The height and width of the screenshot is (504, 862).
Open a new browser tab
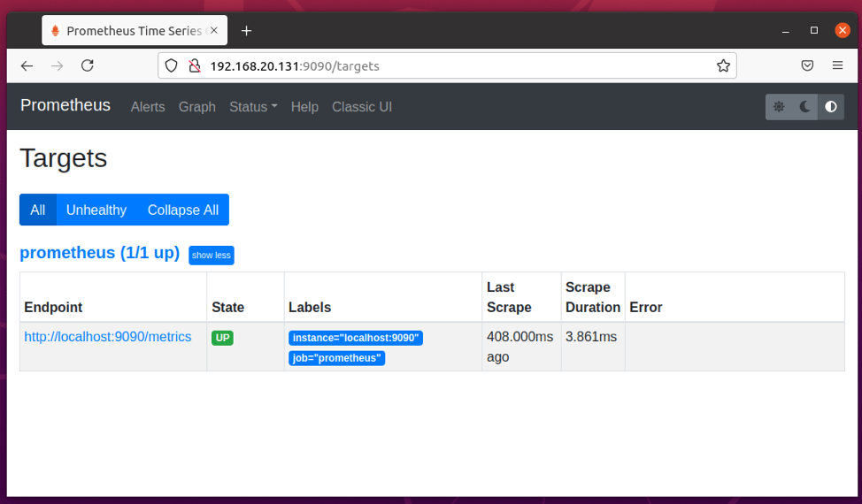tap(246, 31)
